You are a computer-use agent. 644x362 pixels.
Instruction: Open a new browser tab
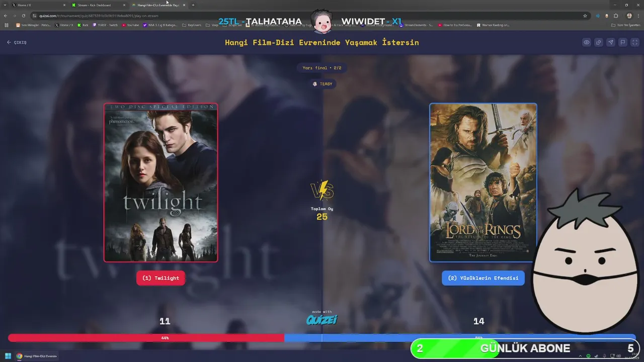pos(193,5)
